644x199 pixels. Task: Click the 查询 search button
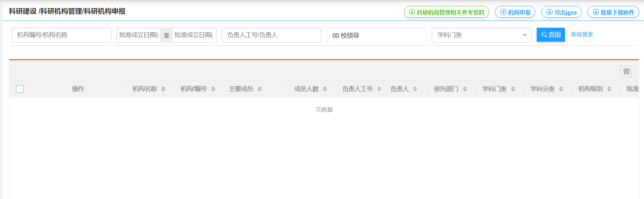pos(551,35)
